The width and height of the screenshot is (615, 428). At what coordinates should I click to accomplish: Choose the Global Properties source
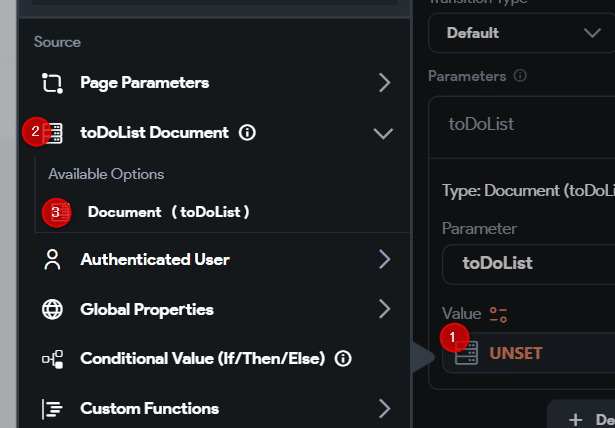pyautogui.click(x=214, y=309)
